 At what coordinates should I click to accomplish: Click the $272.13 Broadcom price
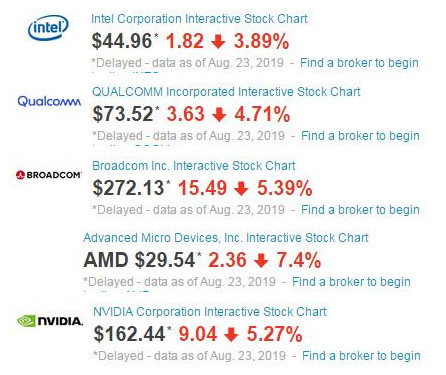point(128,188)
